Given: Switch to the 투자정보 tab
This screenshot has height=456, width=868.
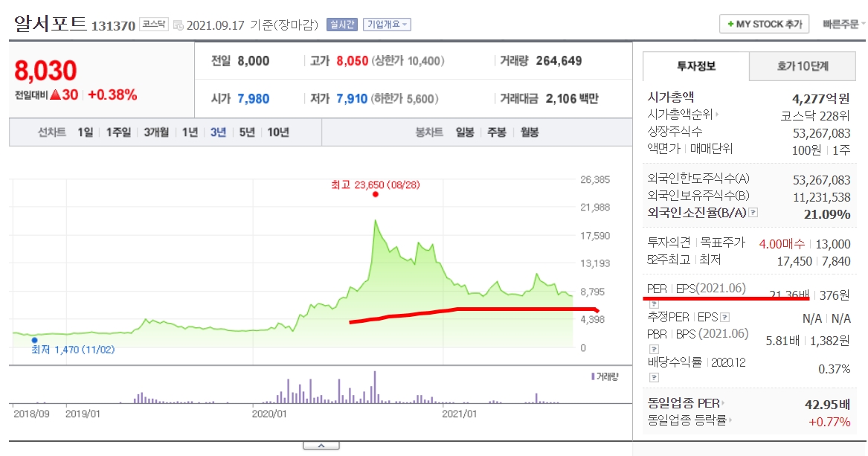Looking at the screenshot, I should click(696, 66).
